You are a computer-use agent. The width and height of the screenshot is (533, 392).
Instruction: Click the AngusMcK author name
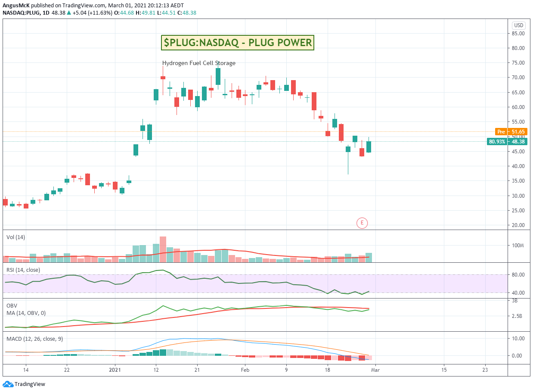(x=15, y=5)
